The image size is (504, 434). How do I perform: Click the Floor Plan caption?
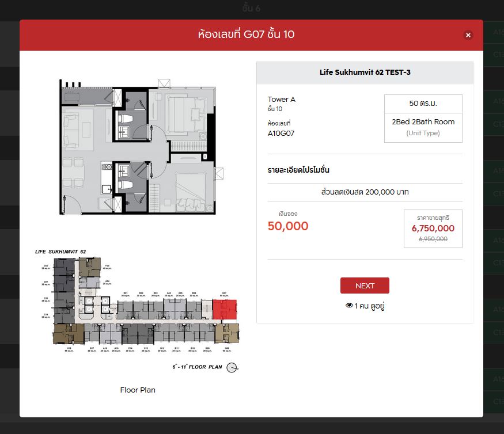click(138, 390)
